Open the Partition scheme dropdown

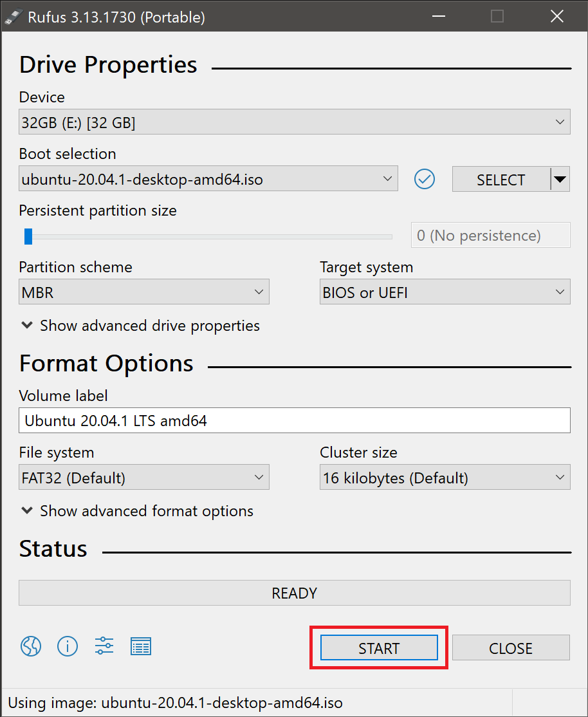(x=143, y=293)
